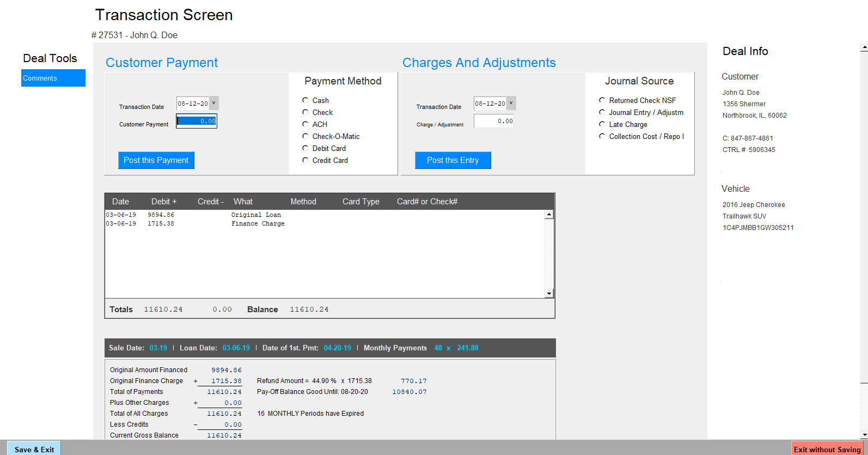The image size is (868, 455).
Task: Click ledger scrollbar down arrow
Action: click(x=549, y=294)
